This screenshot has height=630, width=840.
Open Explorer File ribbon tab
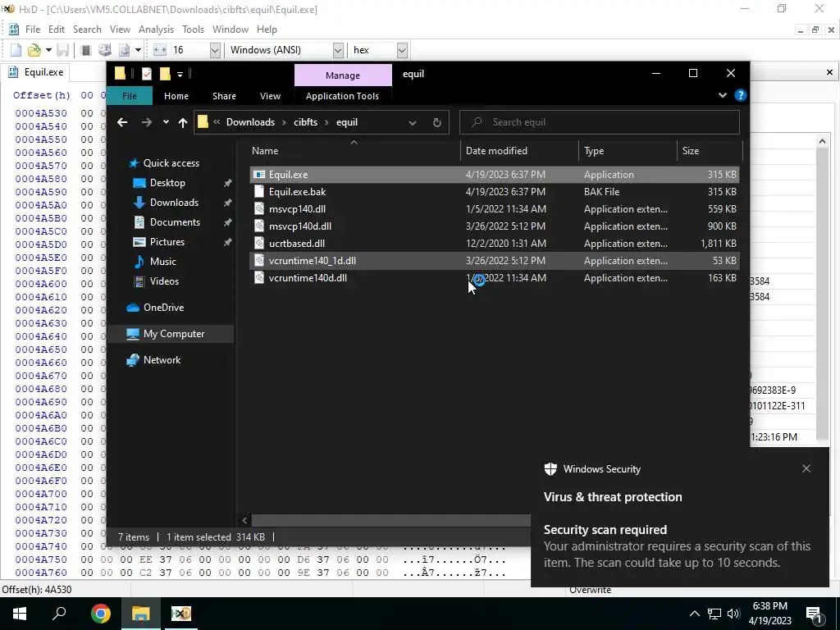point(129,96)
